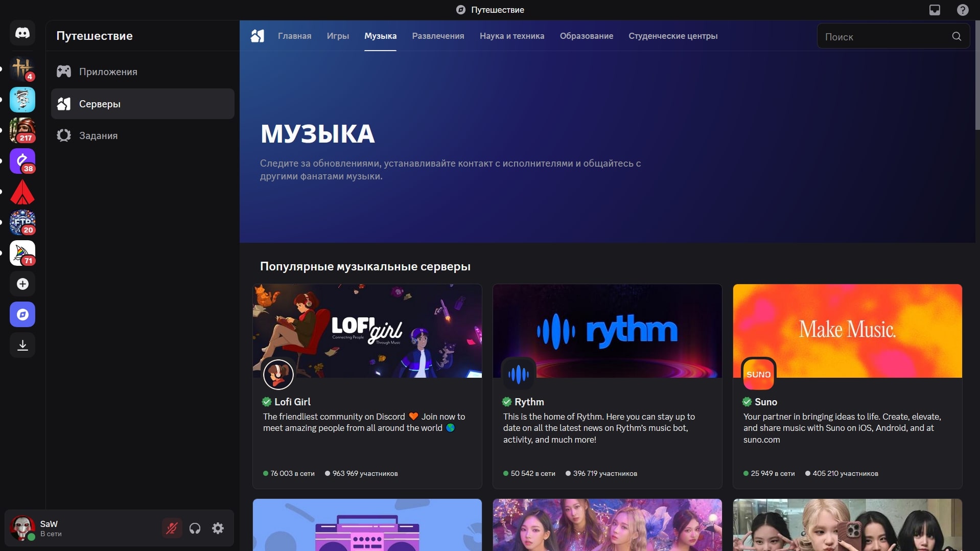The image size is (980, 551).
Task: Click the Популярные музыкальные серверы heading
Action: point(365,266)
